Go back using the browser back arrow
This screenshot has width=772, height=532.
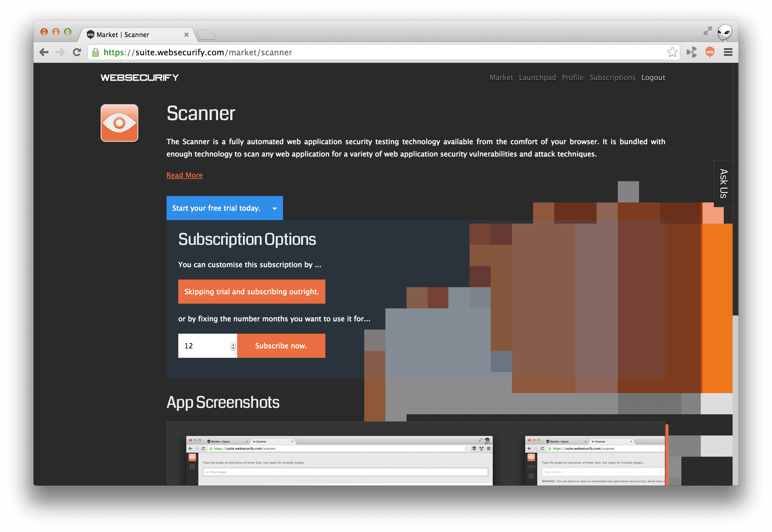click(x=44, y=52)
